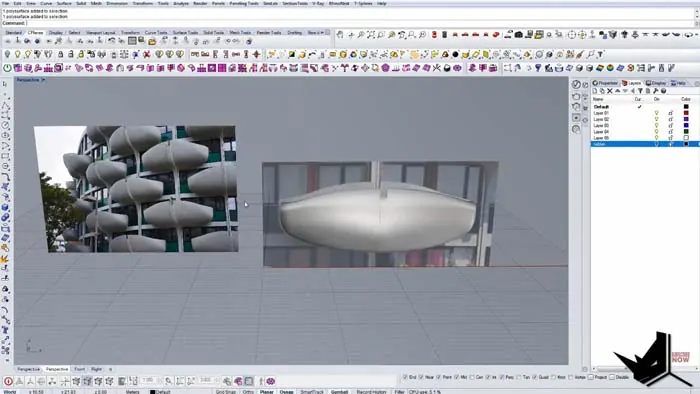This screenshot has height=394, width=700.
Task: Open the Transform menu
Action: [x=142, y=3]
